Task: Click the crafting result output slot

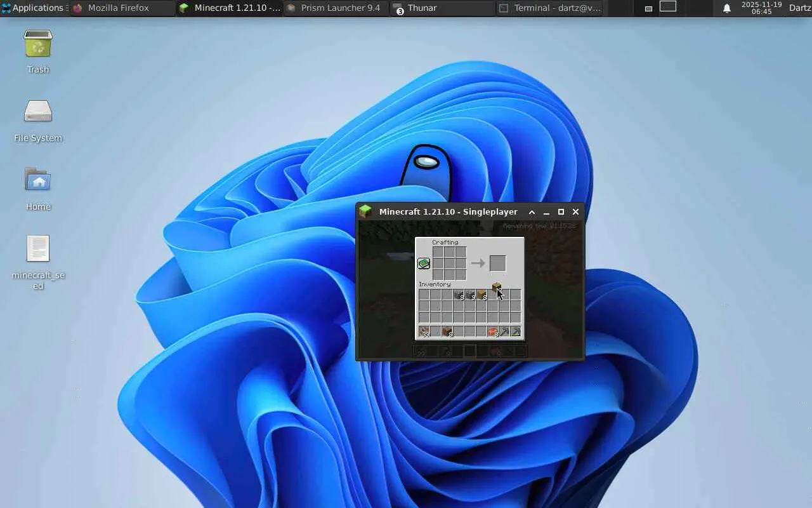Action: (497, 264)
